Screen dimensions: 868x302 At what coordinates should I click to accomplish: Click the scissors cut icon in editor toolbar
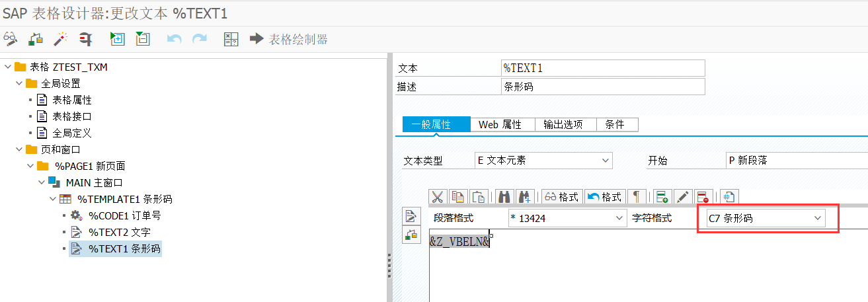tap(438, 196)
